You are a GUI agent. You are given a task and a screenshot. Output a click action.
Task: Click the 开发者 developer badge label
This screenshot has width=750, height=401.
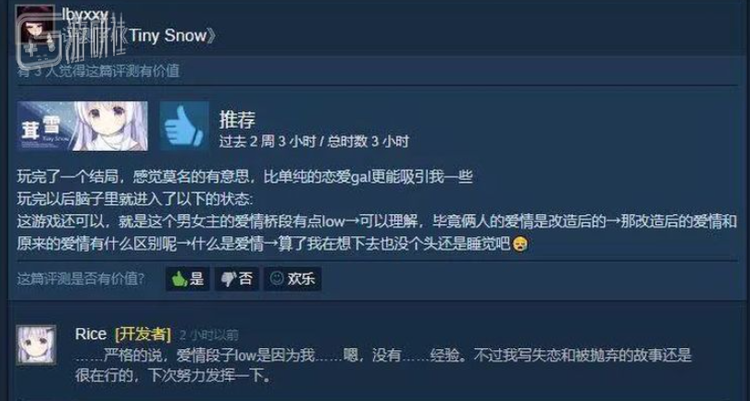pos(143,334)
